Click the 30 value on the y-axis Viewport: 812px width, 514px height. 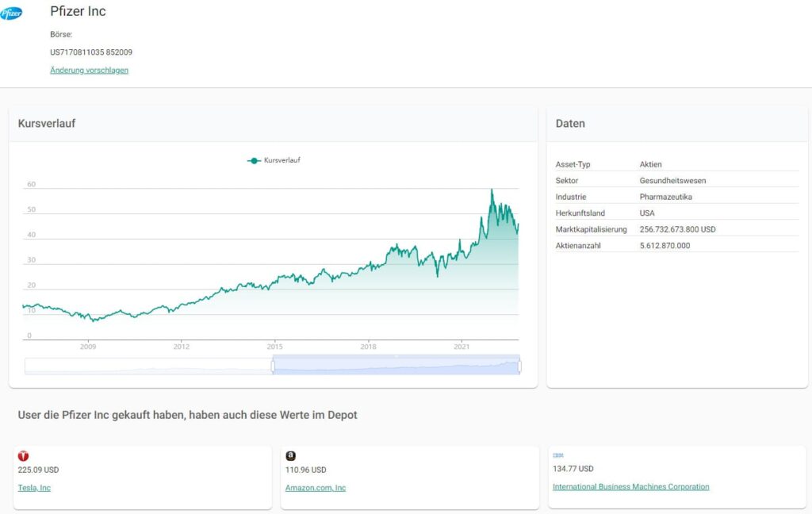(x=31, y=260)
